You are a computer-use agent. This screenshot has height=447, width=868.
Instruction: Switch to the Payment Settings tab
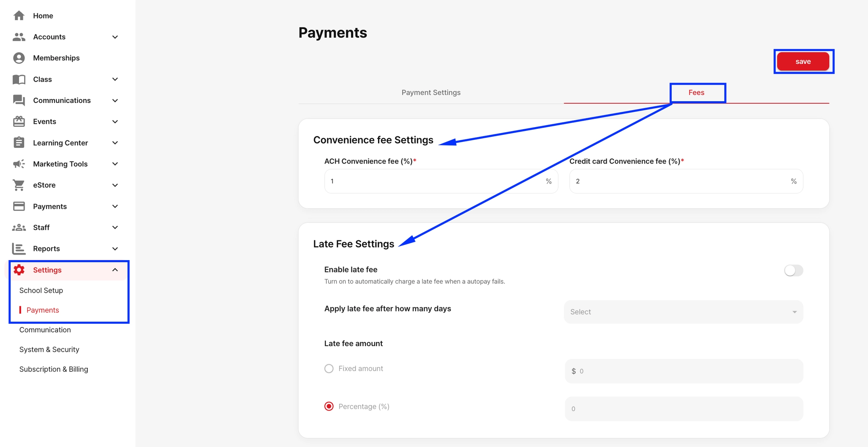pyautogui.click(x=431, y=92)
